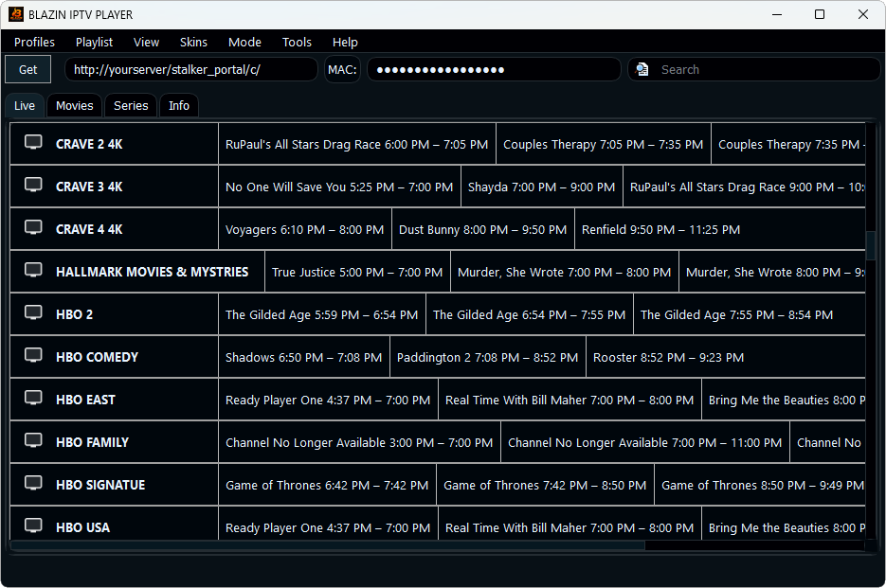886x588 pixels.
Task: Click the Get button
Action: (28, 69)
